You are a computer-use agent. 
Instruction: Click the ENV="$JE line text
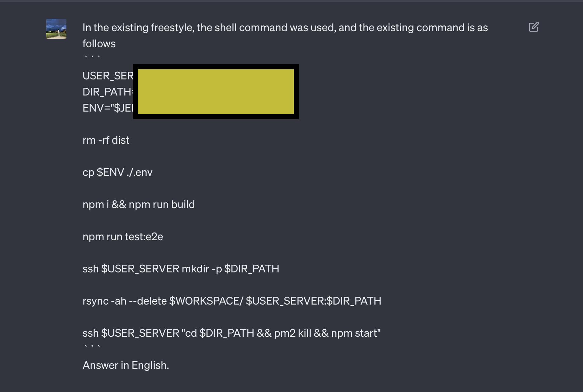coord(108,108)
